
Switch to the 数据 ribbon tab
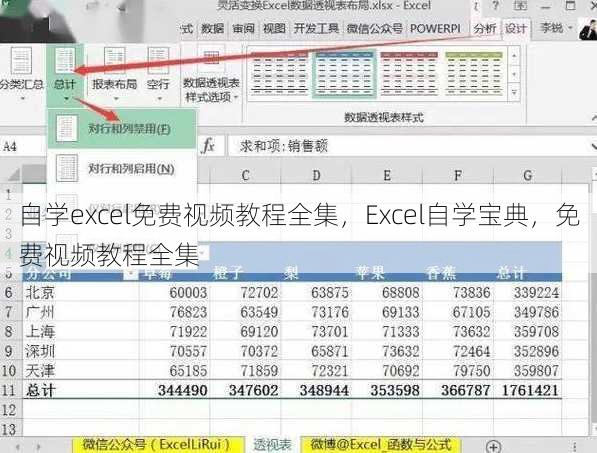pyautogui.click(x=212, y=29)
